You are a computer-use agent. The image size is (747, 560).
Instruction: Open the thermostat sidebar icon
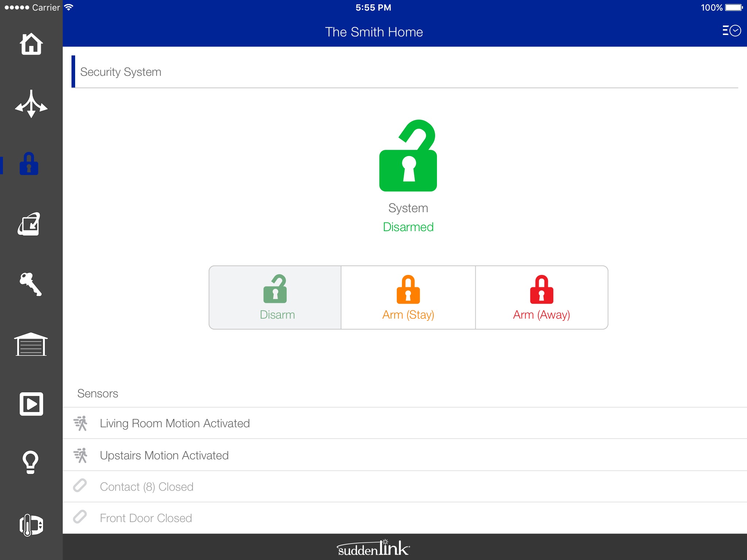31,525
